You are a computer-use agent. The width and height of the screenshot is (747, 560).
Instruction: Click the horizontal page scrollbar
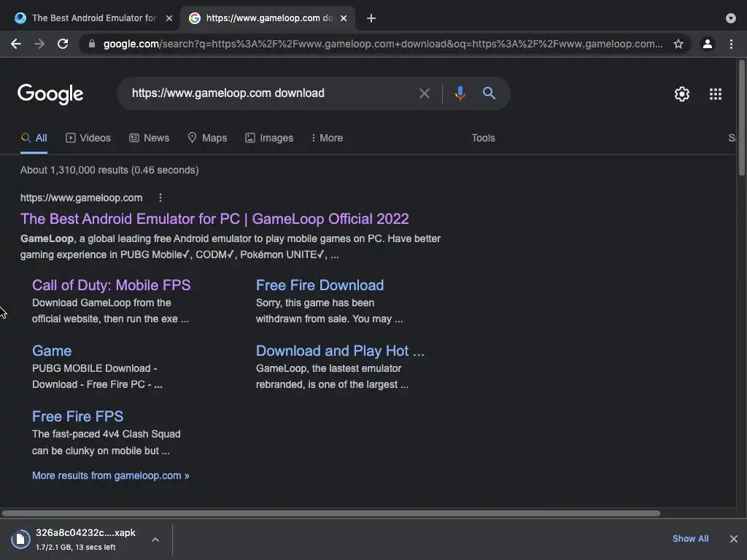(331, 513)
